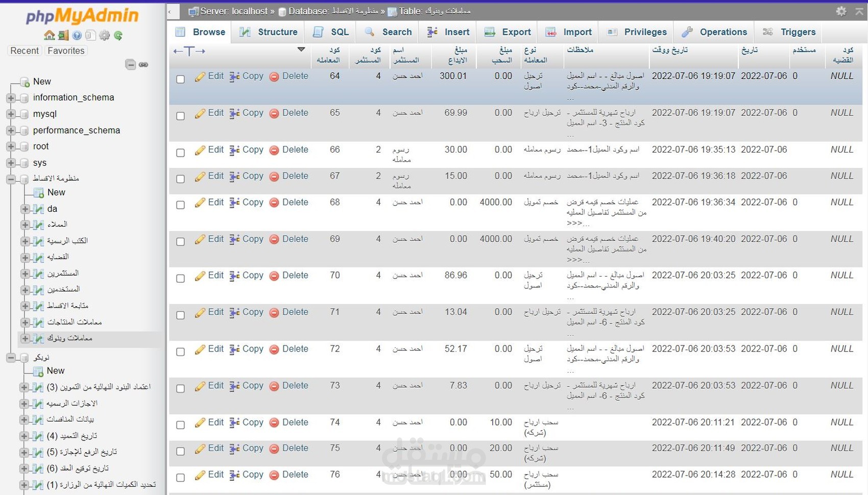
Task: Click the refresh navigation panel icon
Action: tap(119, 36)
